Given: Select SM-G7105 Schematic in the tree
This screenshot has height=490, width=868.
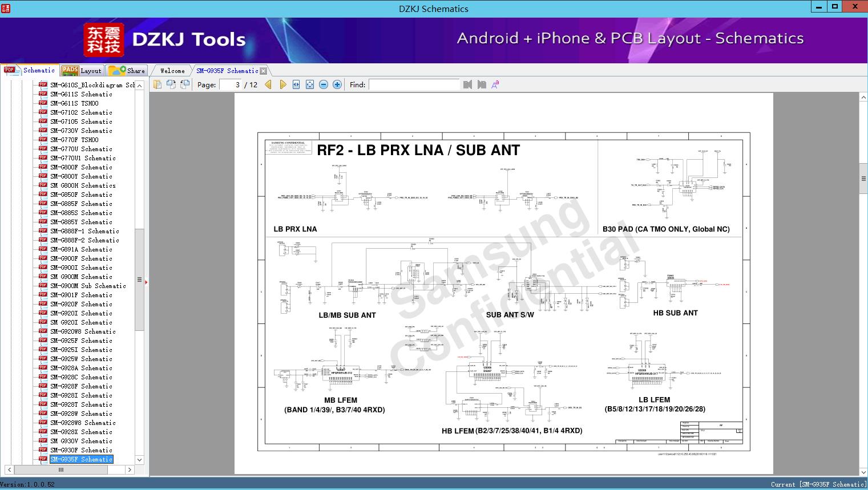Looking at the screenshot, I should tap(81, 122).
